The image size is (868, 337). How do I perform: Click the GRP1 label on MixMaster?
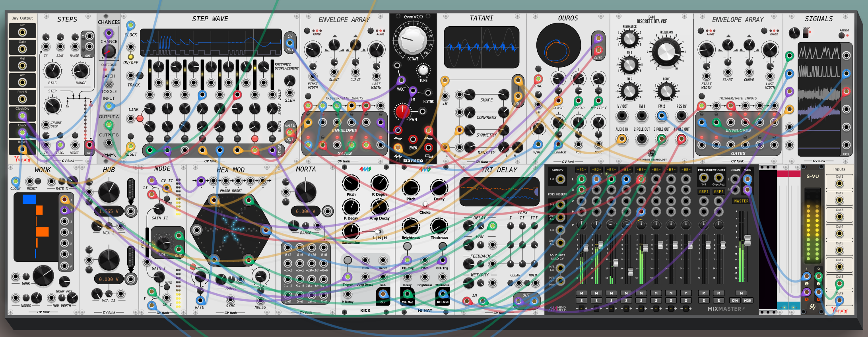click(704, 192)
